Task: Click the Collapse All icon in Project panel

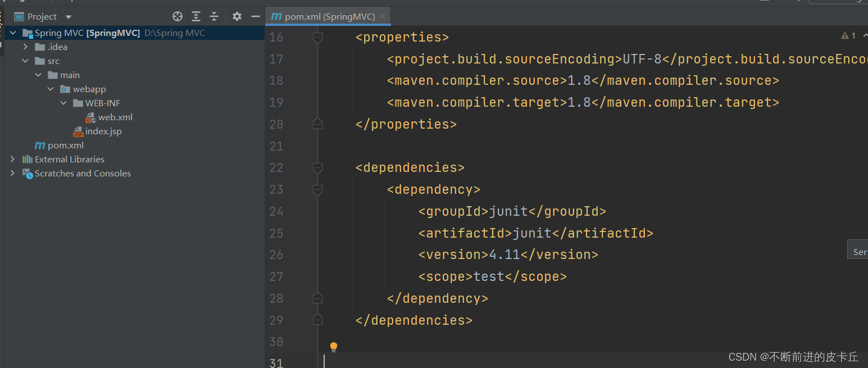Action: pyautogui.click(x=214, y=16)
